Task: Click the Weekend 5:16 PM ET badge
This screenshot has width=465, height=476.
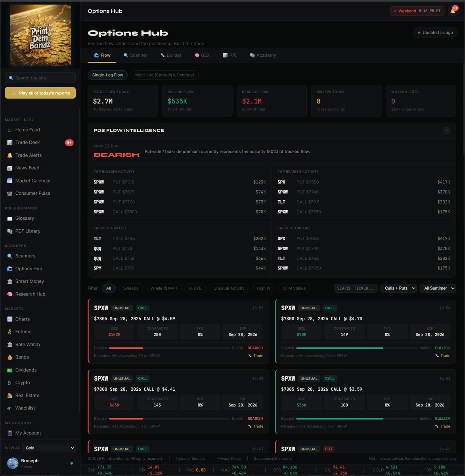Action: pyautogui.click(x=417, y=11)
